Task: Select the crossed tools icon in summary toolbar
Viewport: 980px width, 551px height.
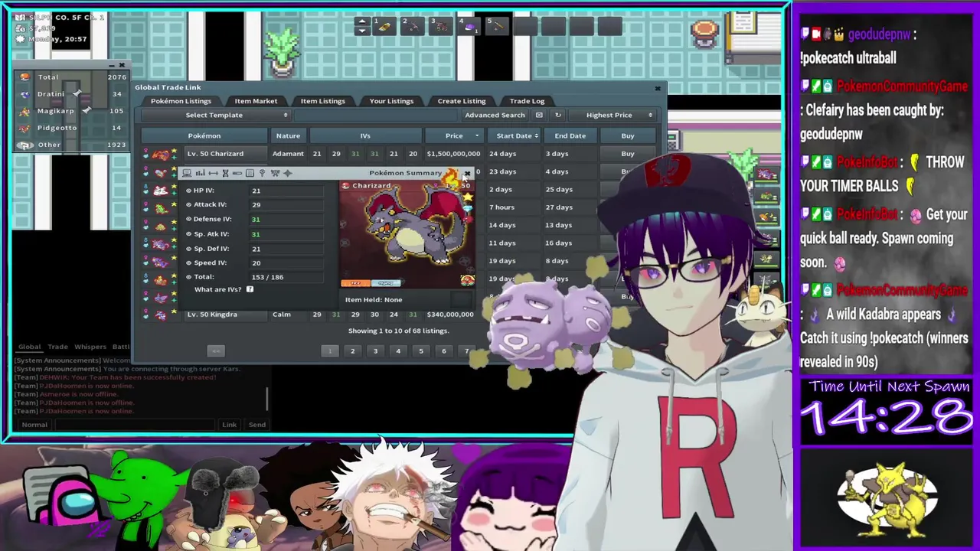Action: click(275, 173)
